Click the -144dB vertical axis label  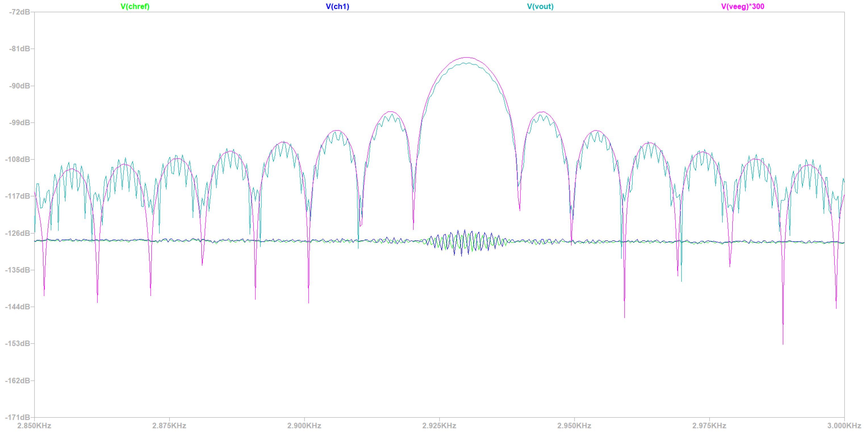click(17, 307)
